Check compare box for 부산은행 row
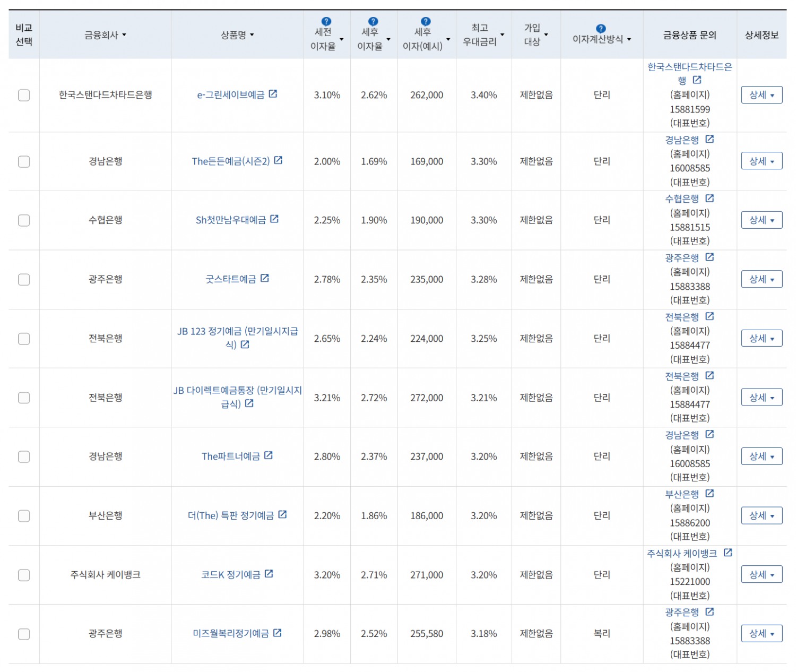 tap(24, 516)
